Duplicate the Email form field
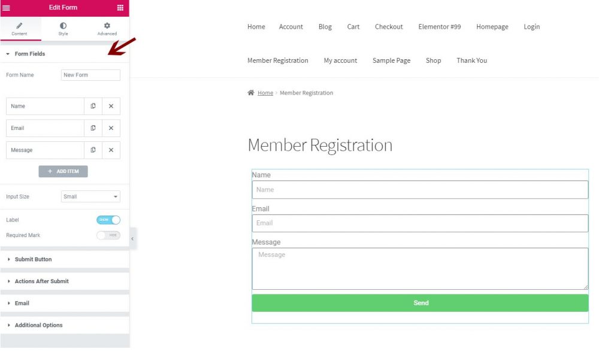 (93, 128)
